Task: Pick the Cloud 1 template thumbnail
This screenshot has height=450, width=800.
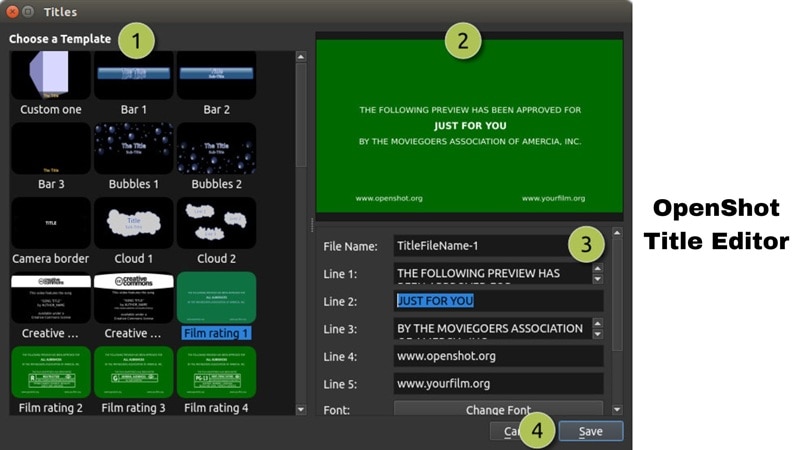Action: [x=134, y=223]
